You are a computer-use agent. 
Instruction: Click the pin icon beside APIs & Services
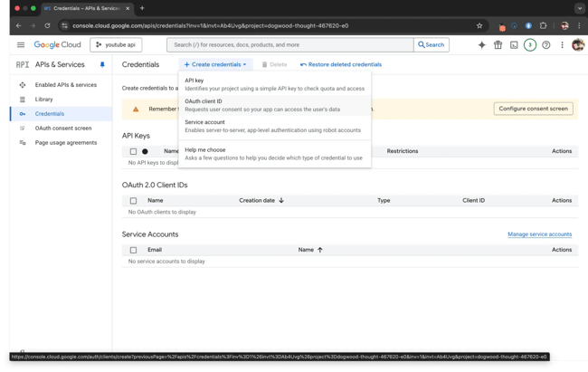(102, 65)
